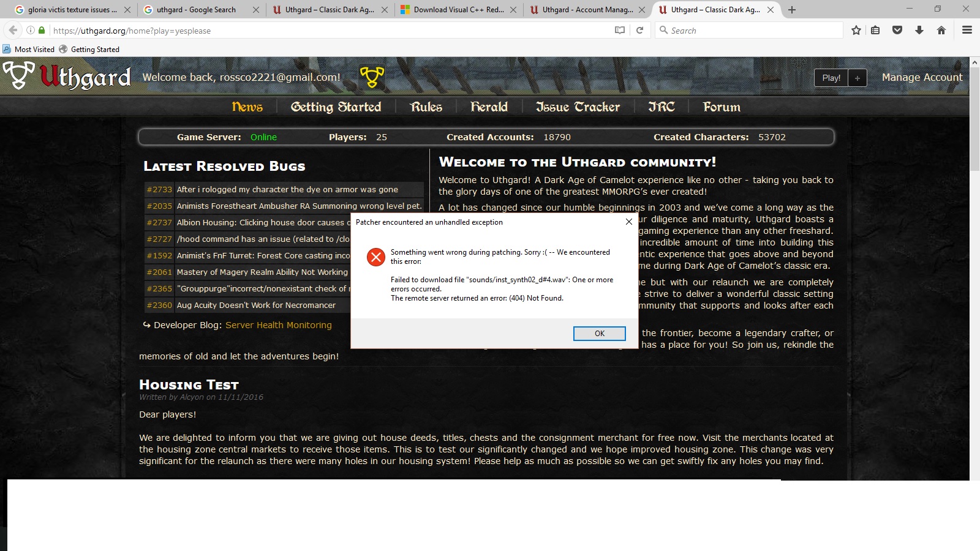This screenshot has width=980, height=551.
Task: Open the Firefox hamburger menu
Action: click(967, 30)
